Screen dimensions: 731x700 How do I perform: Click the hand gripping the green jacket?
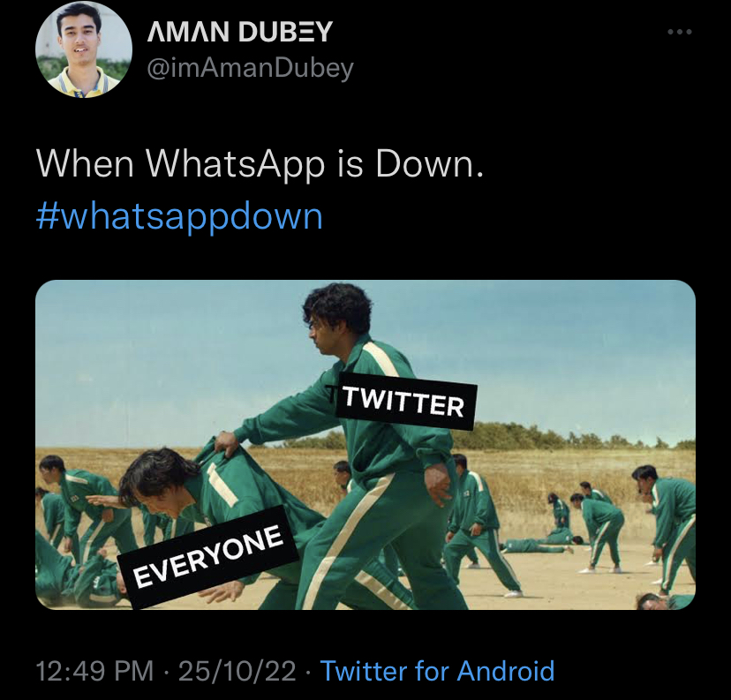[x=226, y=445]
